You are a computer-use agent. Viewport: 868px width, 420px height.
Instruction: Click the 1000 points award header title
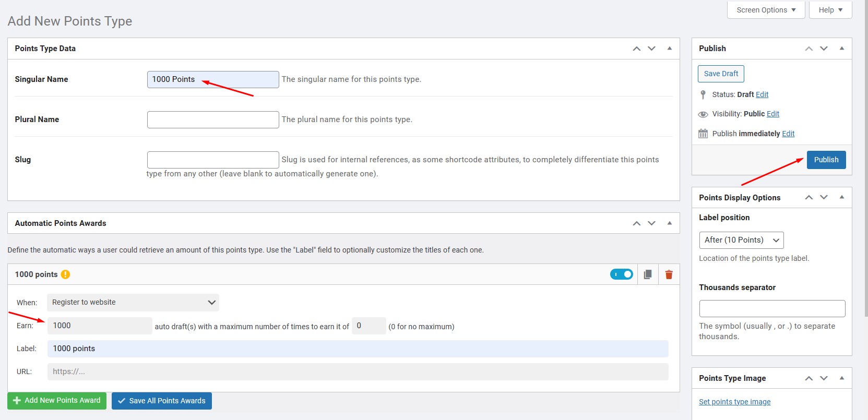[x=36, y=274]
